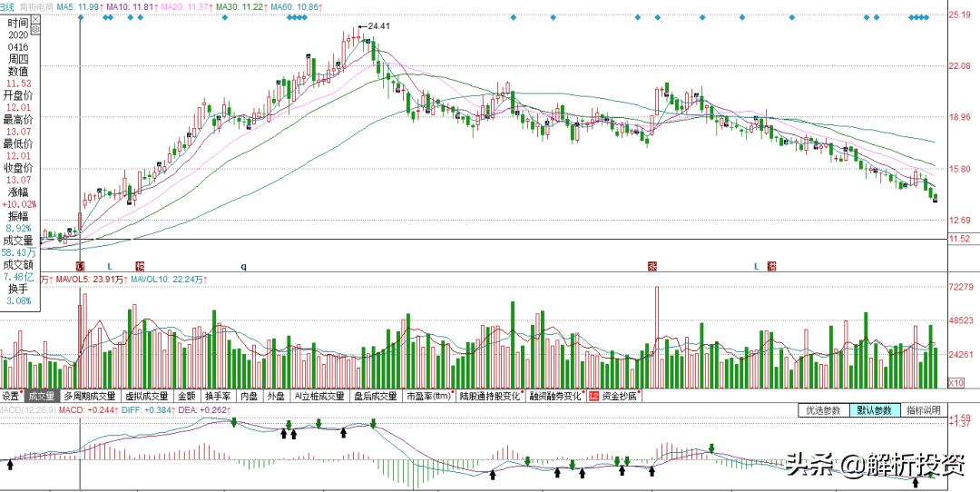Click the 25.19 top price axis label
980x492 pixels.
pyautogui.click(x=959, y=15)
